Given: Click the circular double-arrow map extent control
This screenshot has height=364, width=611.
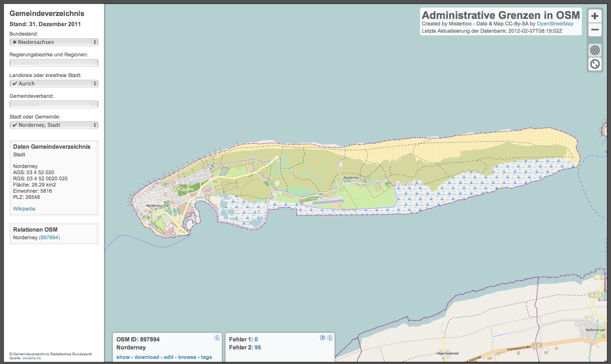Looking at the screenshot, I should point(595,64).
